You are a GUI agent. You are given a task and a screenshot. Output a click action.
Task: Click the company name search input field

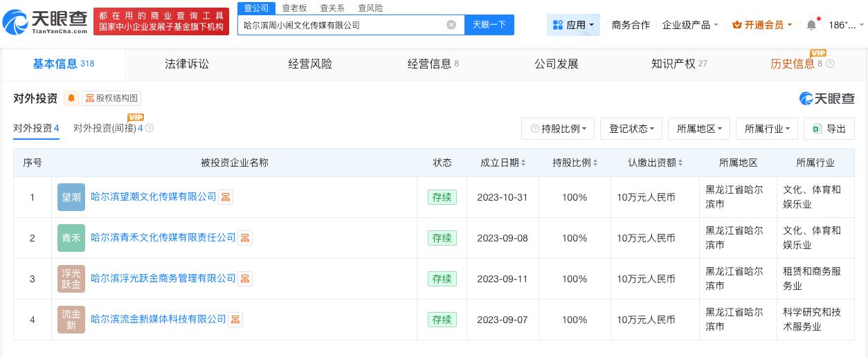[x=343, y=25]
